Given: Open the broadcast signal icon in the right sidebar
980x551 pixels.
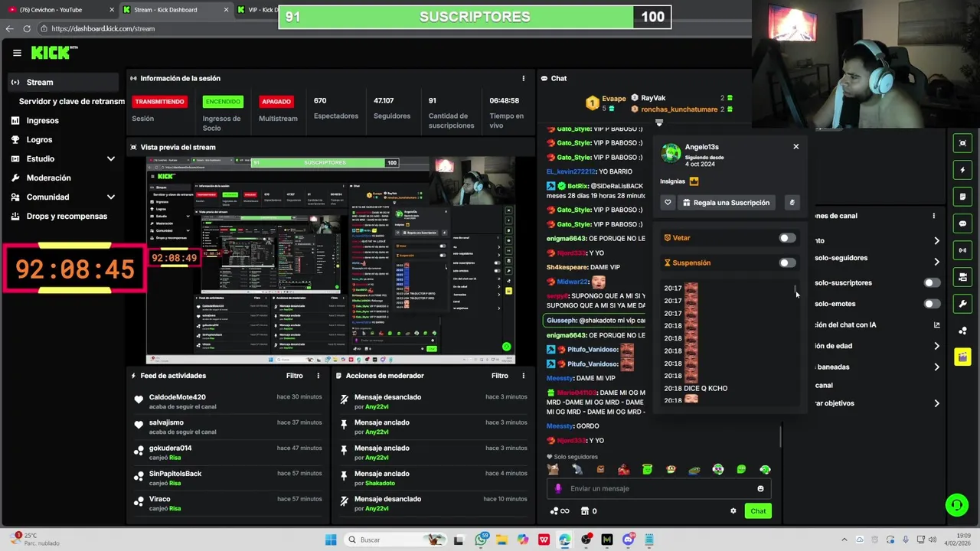Looking at the screenshot, I should pos(962,250).
